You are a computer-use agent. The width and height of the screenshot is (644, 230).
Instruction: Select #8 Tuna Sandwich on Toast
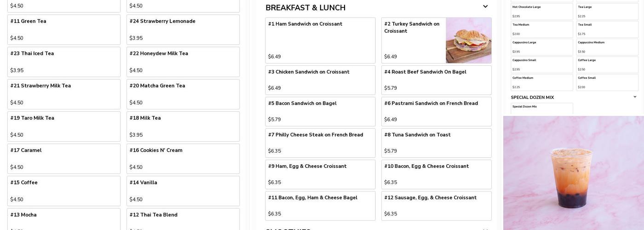pyautogui.click(x=436, y=143)
